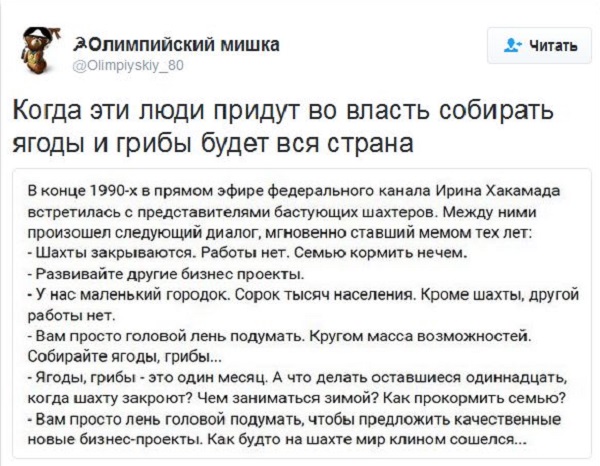Image resolution: width=600 pixels, height=466 pixels.
Task: Follow the account with the Читать button
Action: (x=539, y=46)
